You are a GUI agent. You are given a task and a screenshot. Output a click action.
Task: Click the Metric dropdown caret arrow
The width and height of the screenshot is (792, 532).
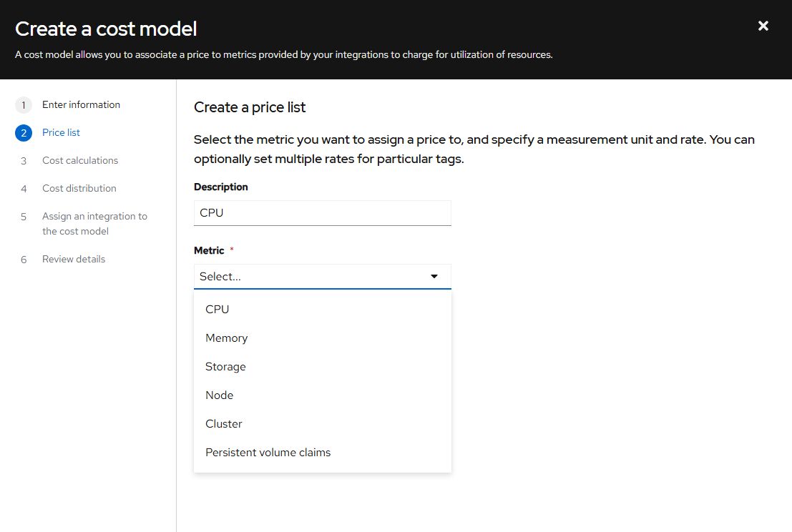[x=434, y=277]
